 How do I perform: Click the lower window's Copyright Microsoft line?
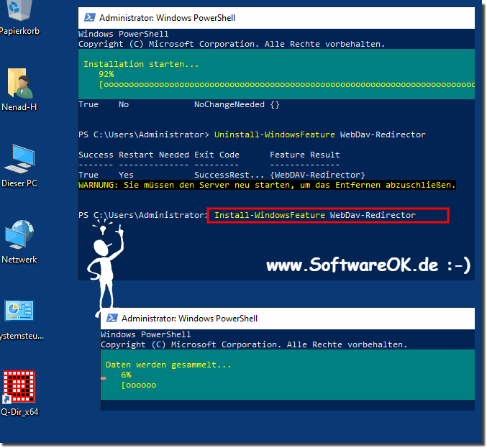pyautogui.click(x=254, y=344)
